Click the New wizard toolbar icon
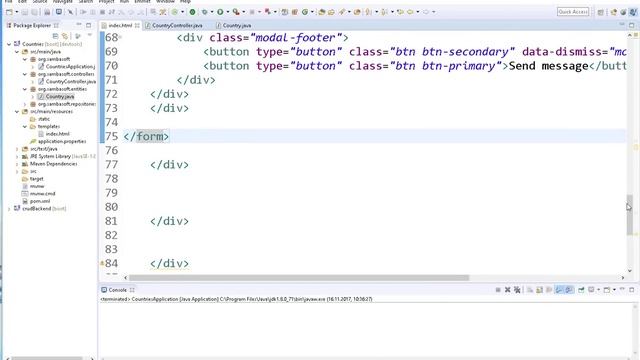640x360 pixels. (9, 12)
